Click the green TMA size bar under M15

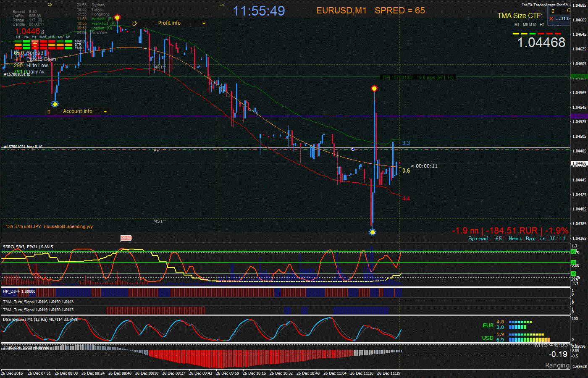coord(533,33)
